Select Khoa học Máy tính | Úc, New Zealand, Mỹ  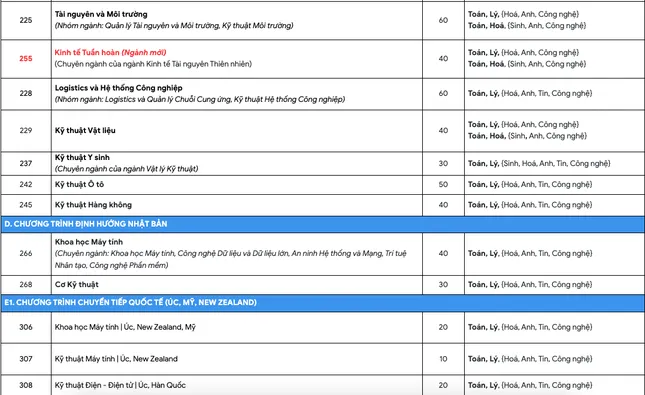[x=125, y=327]
